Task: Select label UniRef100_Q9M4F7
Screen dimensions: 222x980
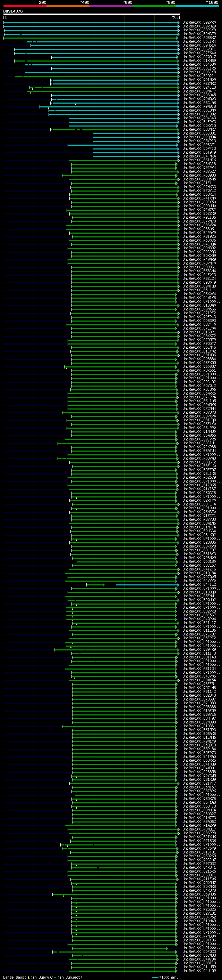Action: coord(199,91)
